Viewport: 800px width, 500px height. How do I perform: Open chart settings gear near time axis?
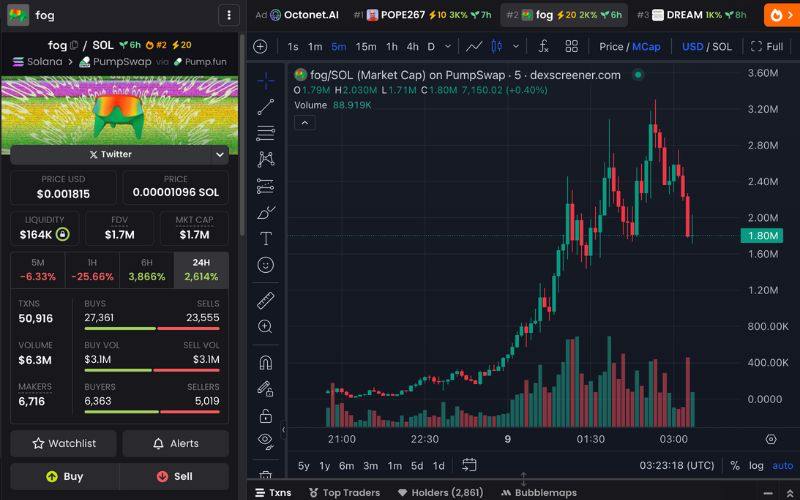pos(771,439)
